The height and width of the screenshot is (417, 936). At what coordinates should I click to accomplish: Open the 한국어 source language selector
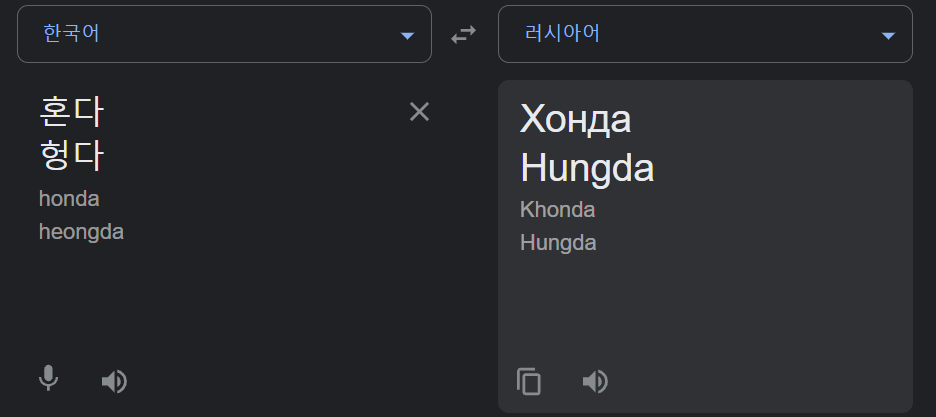pos(224,34)
